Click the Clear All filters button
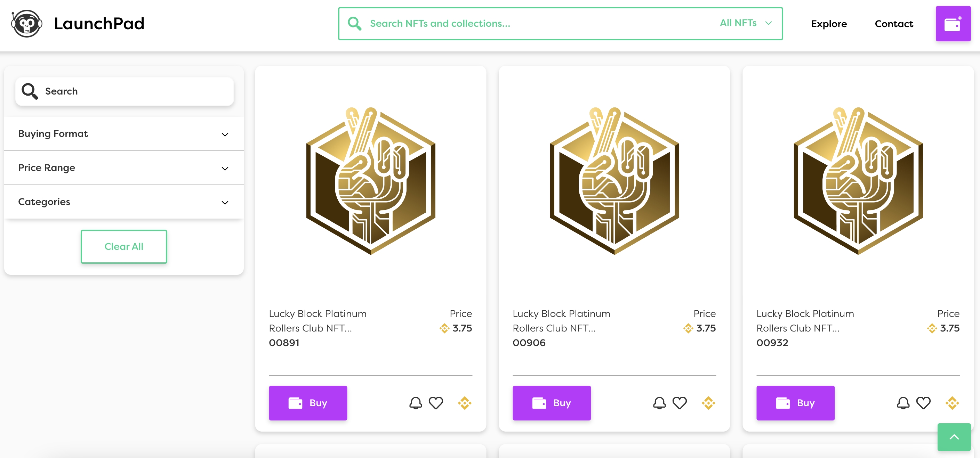The width and height of the screenshot is (980, 458). tap(124, 246)
